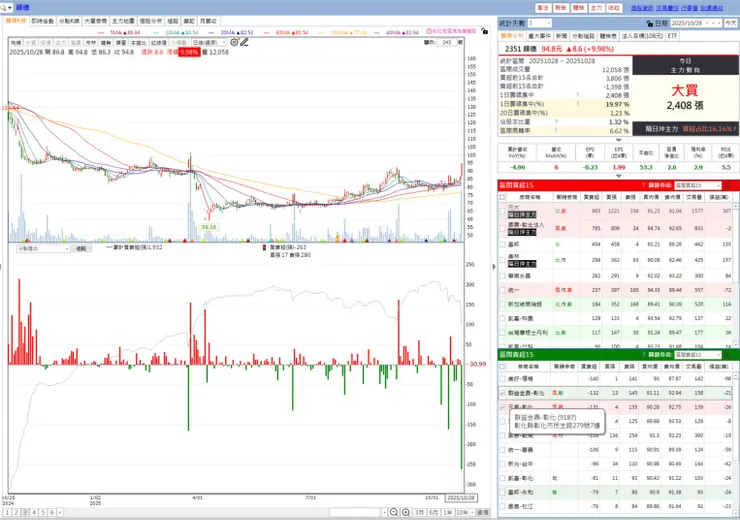Open the 日線(還原) period dropdown

[x=209, y=42]
